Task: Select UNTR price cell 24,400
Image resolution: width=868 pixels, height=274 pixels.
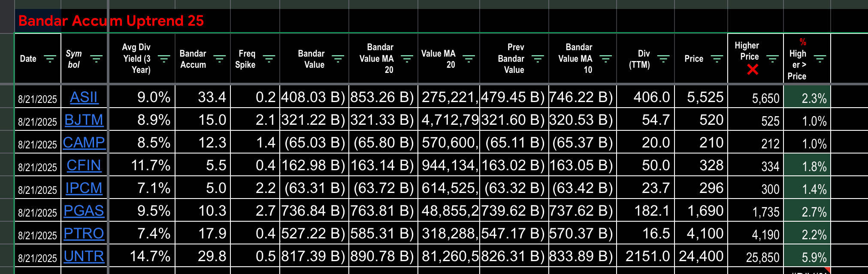Action: click(701, 256)
